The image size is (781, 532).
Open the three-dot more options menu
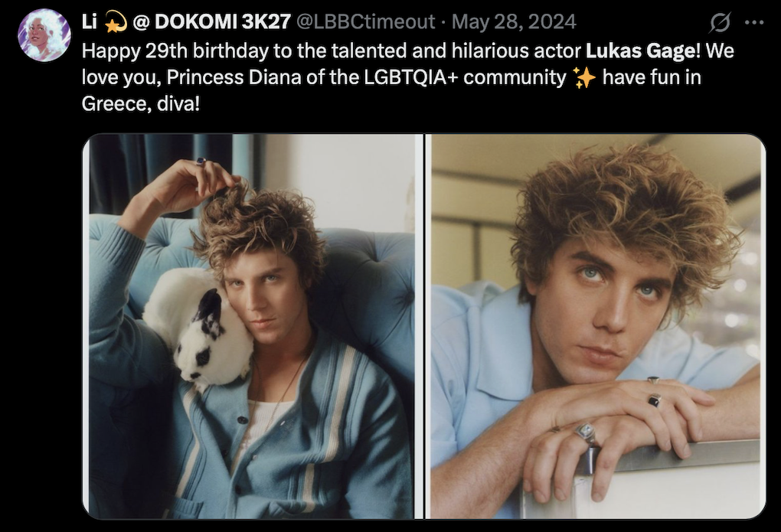754,22
